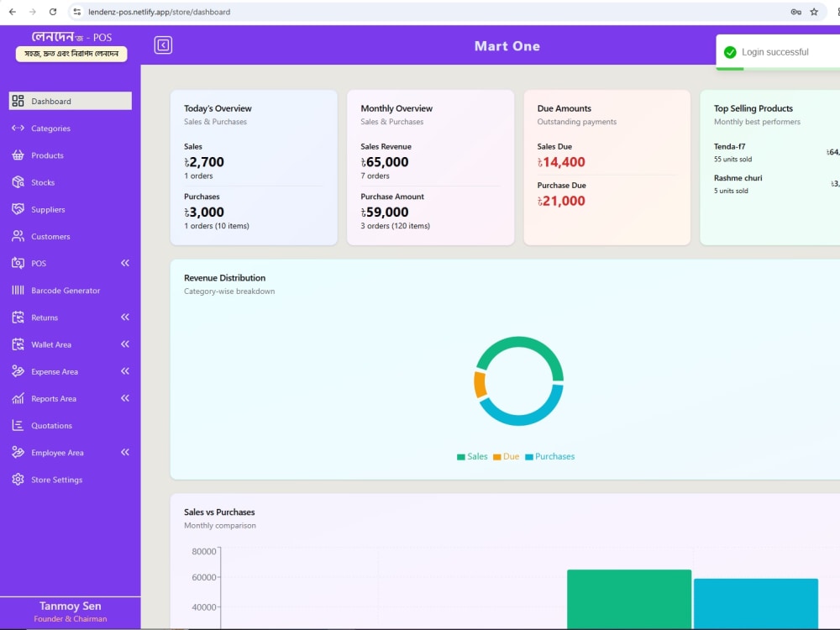Bookmark page with the star icon
This screenshot has width=840, height=630.
[x=814, y=12]
